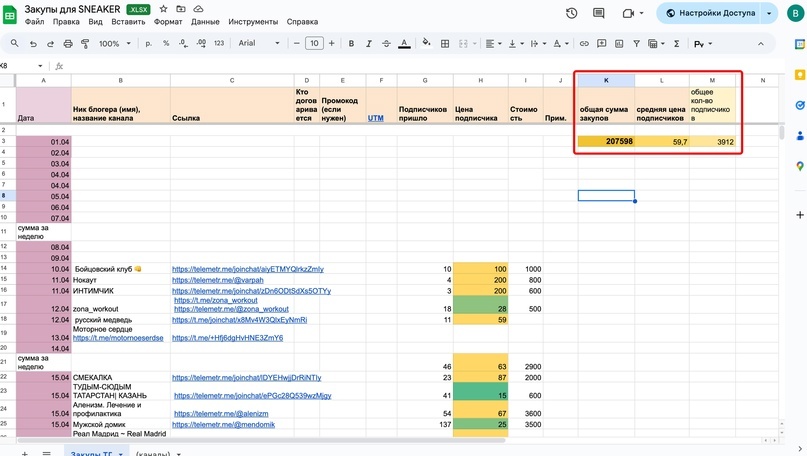
Task: Open the vertical align dropdown
Action: 515,44
